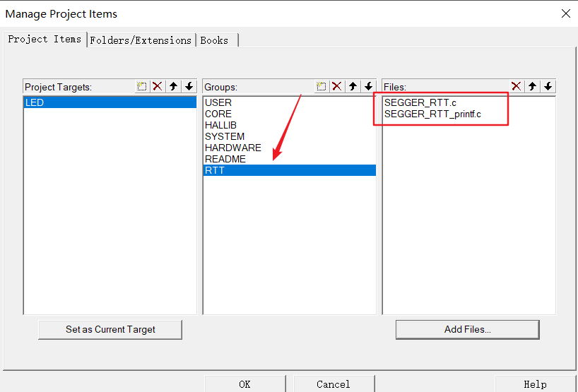Switch to Project Items tab
Screen dimensions: 578x392
point(45,39)
